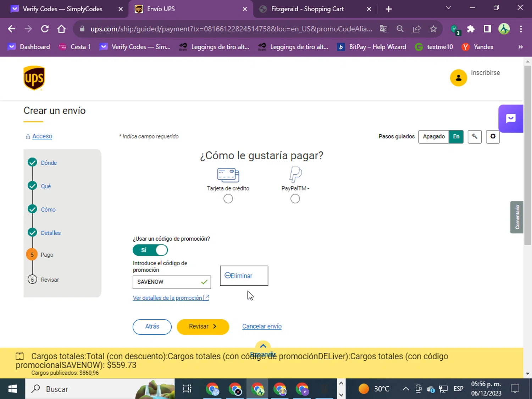Viewport: 532px width, 399px height.
Task: Select PayPal radio button
Action: [x=295, y=199]
